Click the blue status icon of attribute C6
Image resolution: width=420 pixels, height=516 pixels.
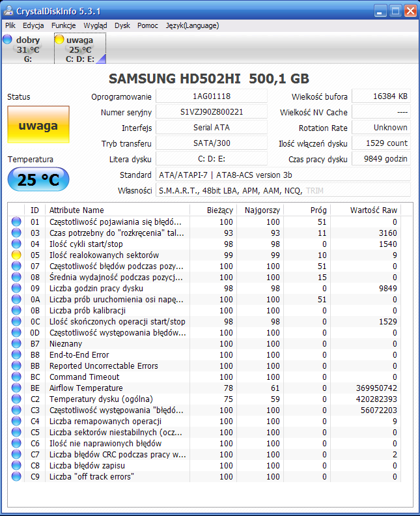16,443
